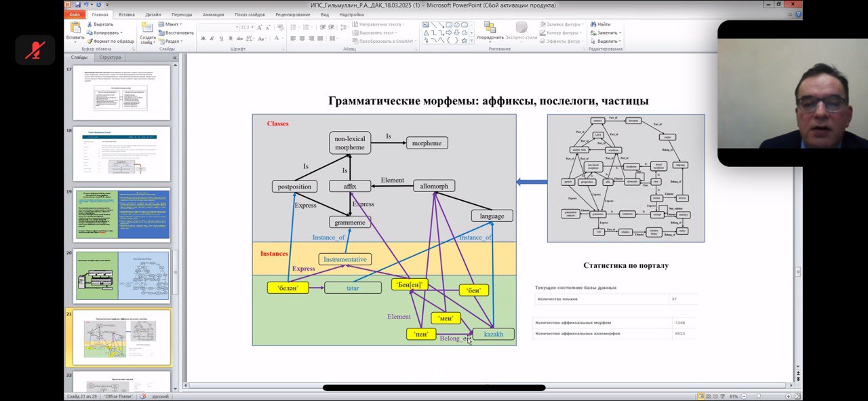Select the oval shape in the shapes gallery
The height and width of the screenshot is (401, 868).
[457, 24]
